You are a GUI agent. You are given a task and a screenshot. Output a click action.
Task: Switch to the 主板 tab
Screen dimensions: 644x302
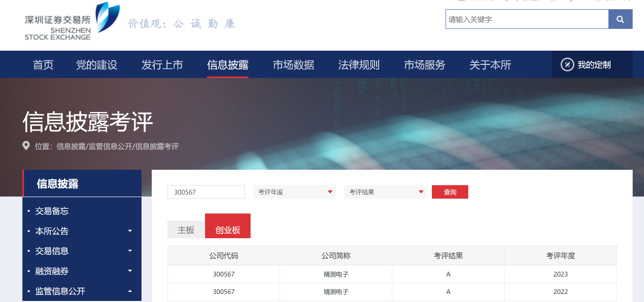pyautogui.click(x=186, y=229)
